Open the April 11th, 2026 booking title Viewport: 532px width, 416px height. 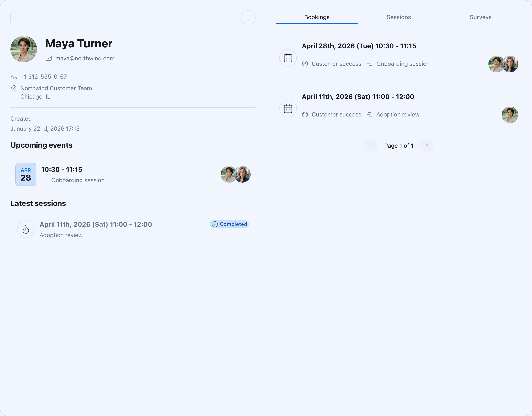pos(358,97)
